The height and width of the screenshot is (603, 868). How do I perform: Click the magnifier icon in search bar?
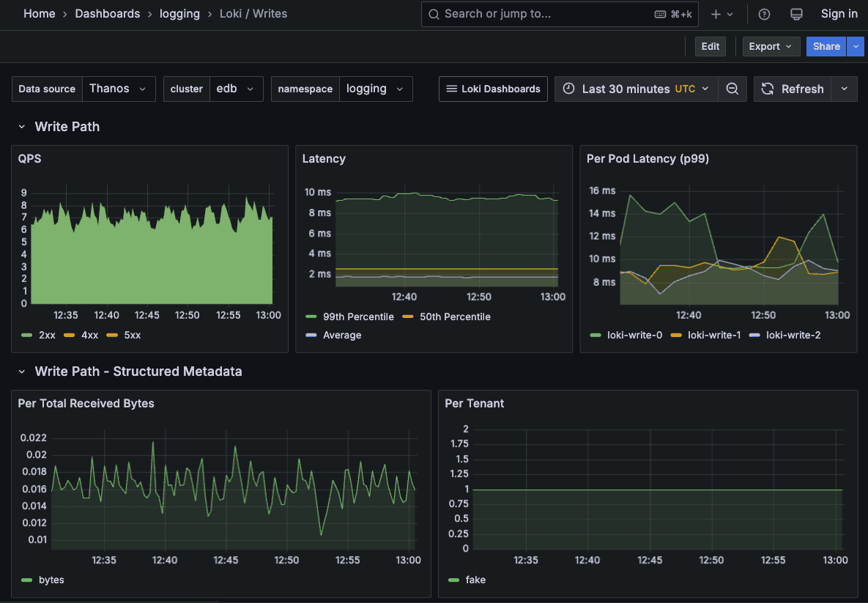(x=433, y=14)
